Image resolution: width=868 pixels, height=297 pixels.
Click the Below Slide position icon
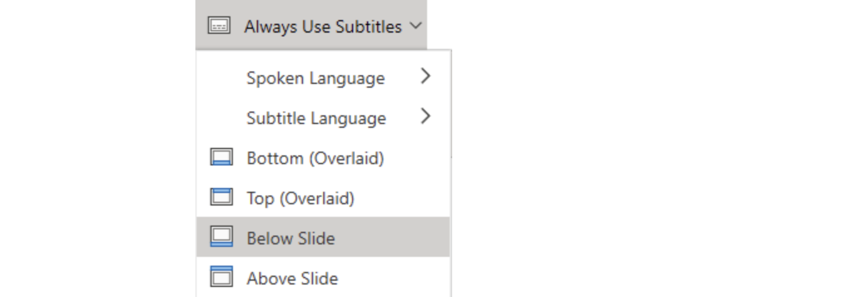pyautogui.click(x=221, y=237)
